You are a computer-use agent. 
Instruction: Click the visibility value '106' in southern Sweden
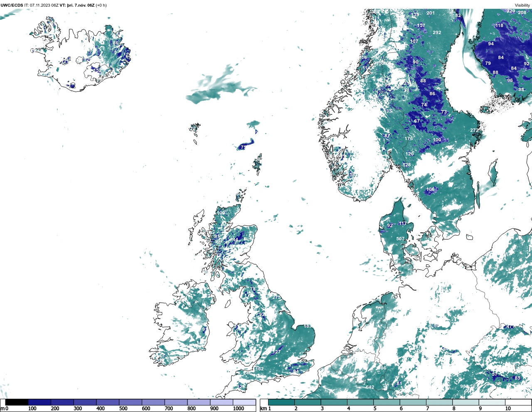tap(430, 189)
